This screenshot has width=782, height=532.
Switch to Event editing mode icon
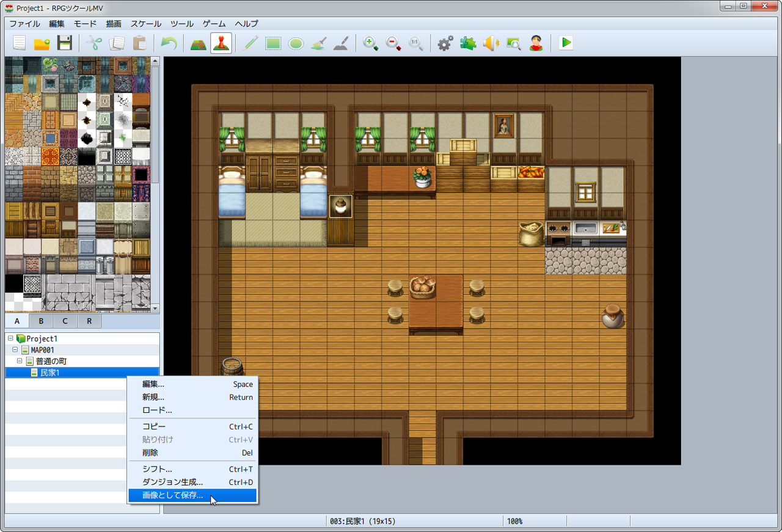(221, 43)
